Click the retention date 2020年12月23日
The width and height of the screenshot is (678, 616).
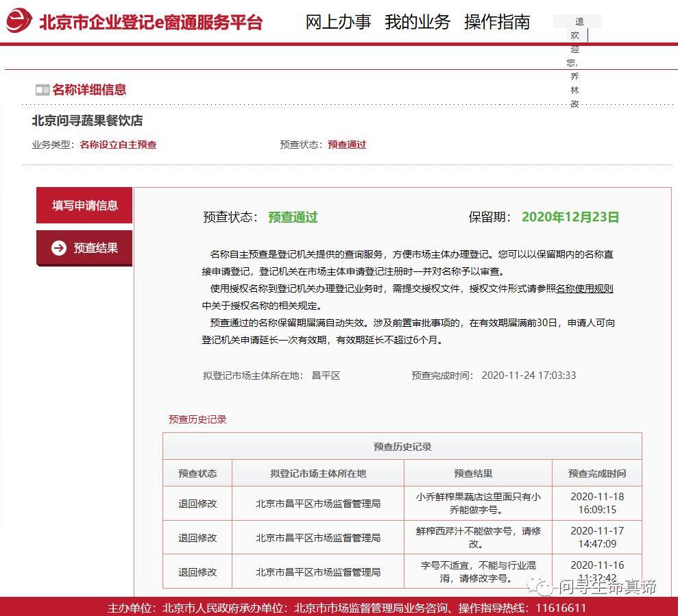click(x=570, y=217)
